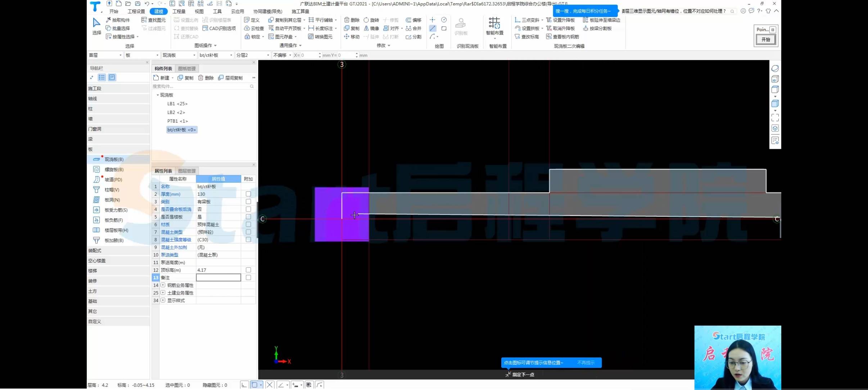The width and height of the screenshot is (868, 390).
Task: Select the line drawing tool
Action: pyautogui.click(x=433, y=28)
